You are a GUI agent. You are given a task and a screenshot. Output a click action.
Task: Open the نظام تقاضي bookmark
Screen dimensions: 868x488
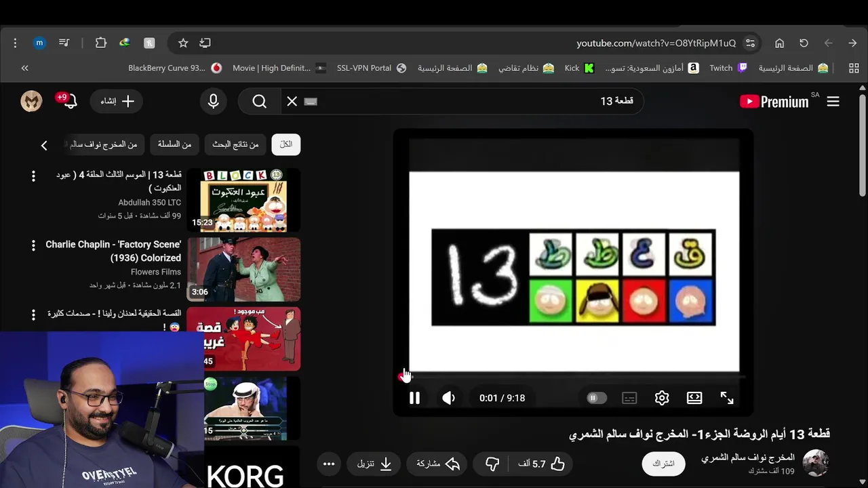pyautogui.click(x=526, y=68)
